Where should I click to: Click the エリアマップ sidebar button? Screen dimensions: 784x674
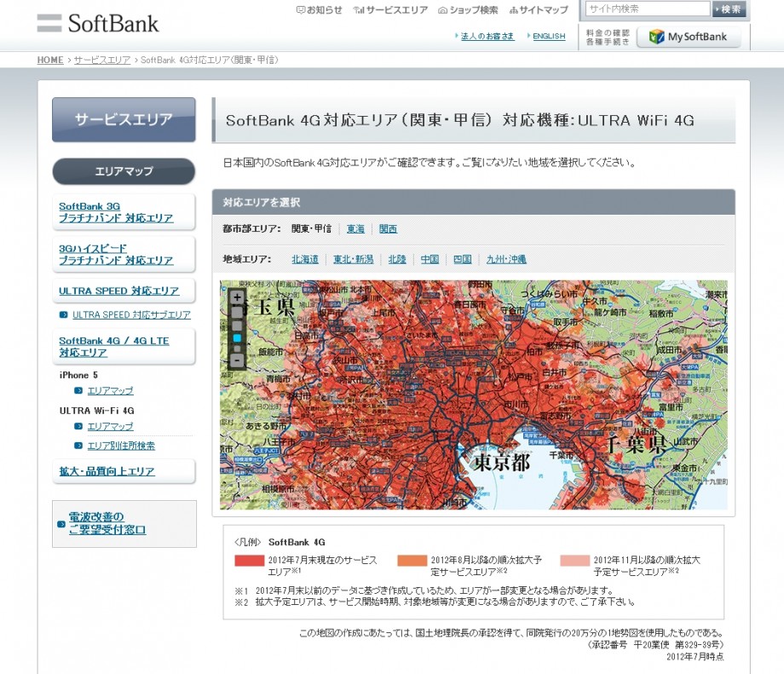click(124, 171)
